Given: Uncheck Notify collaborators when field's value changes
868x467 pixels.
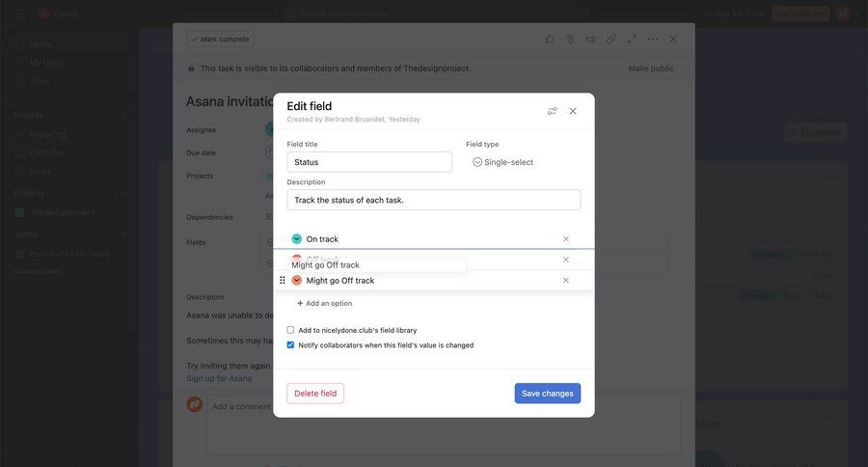Looking at the screenshot, I should click(290, 344).
